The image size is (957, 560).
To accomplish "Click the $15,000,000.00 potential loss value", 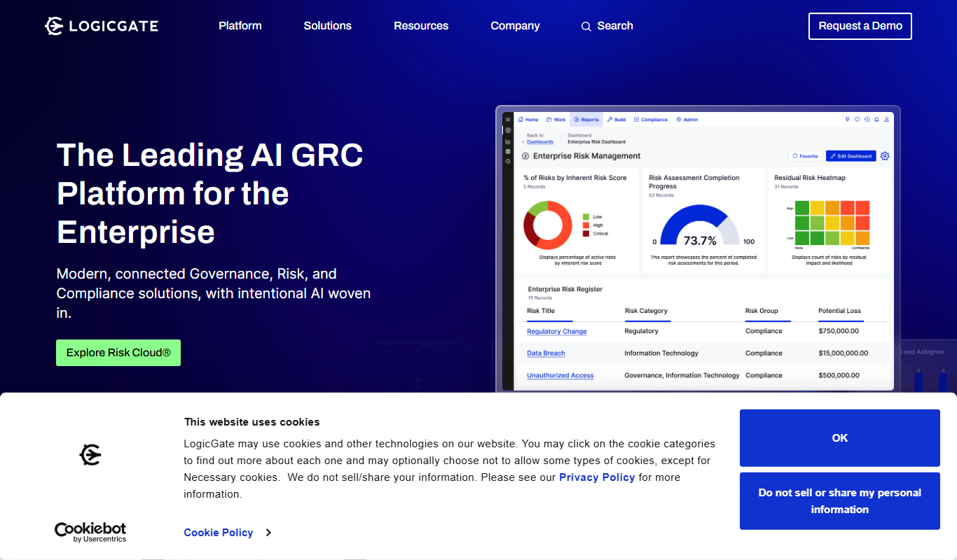I will [844, 353].
